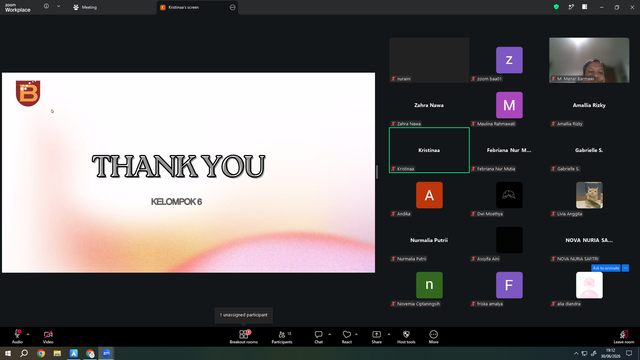This screenshot has width=640, height=360.
Task: Select friska amalya avatar tile
Action: (509, 285)
